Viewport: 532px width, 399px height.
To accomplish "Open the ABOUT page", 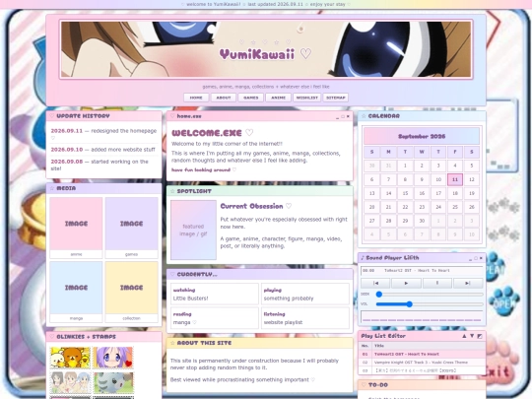I will click(224, 98).
